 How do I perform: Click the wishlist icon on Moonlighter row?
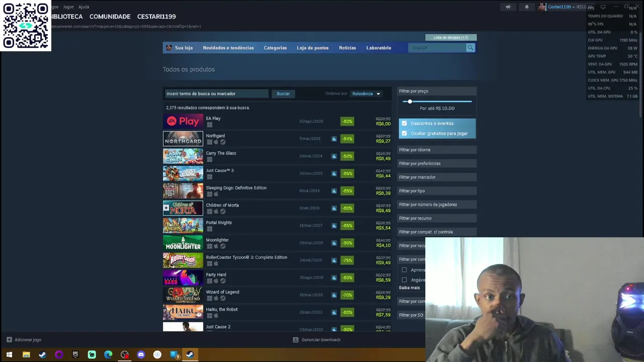coord(334,243)
